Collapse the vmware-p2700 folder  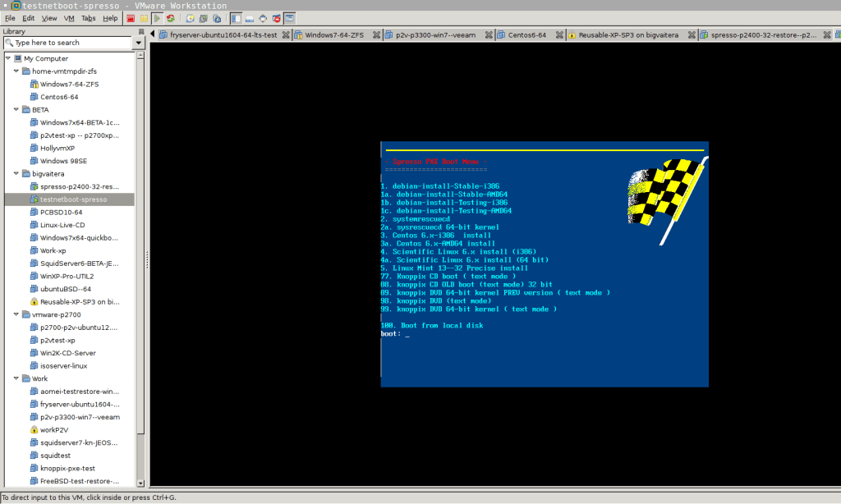coord(16,314)
